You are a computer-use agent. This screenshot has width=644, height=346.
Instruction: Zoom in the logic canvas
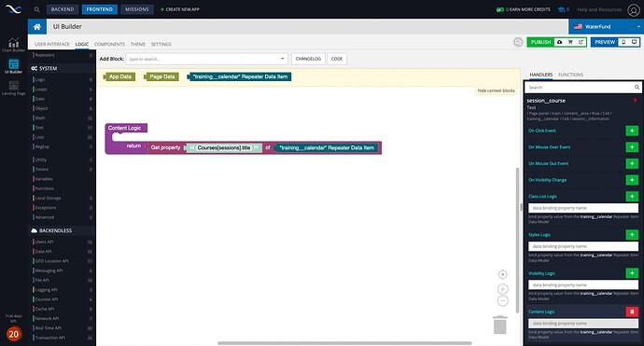click(503, 289)
